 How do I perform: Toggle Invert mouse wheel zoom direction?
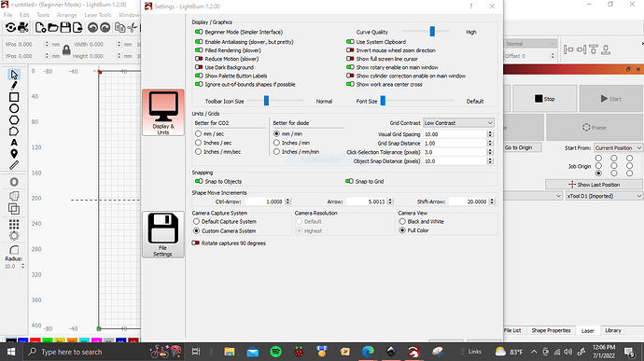click(350, 50)
